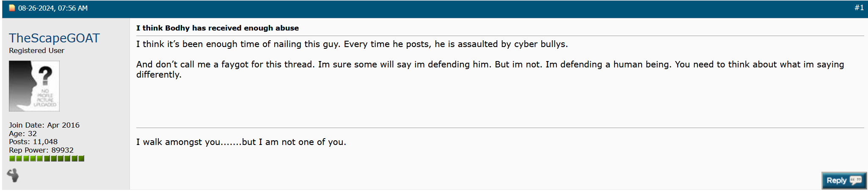
Task: Click the paragraph about defending a human being
Action: point(490,70)
